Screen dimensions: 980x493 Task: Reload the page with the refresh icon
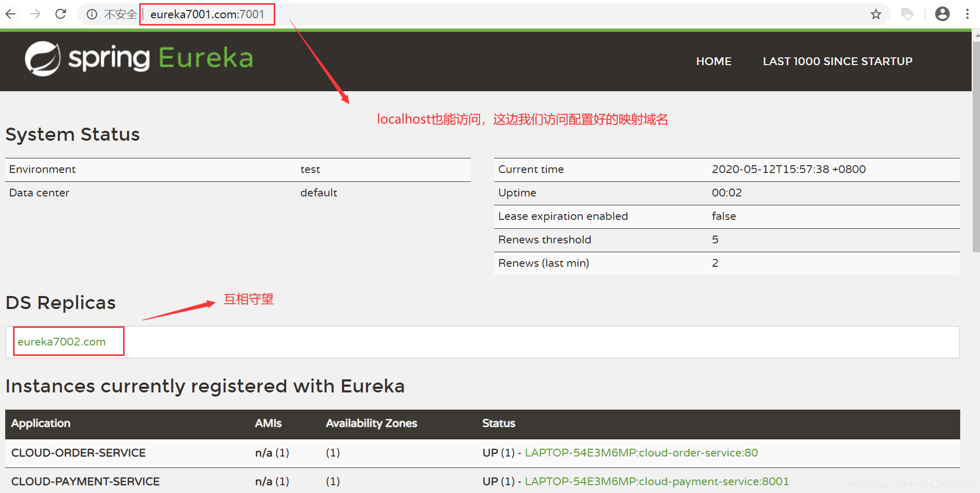coord(60,14)
